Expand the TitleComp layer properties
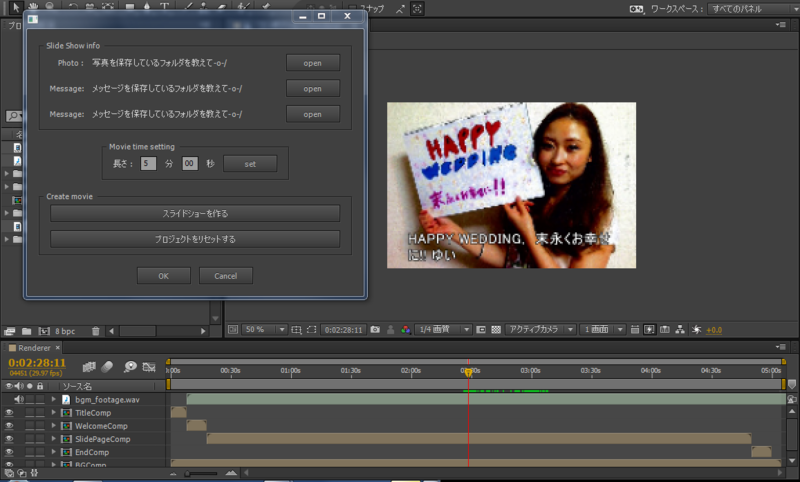 (x=54, y=413)
